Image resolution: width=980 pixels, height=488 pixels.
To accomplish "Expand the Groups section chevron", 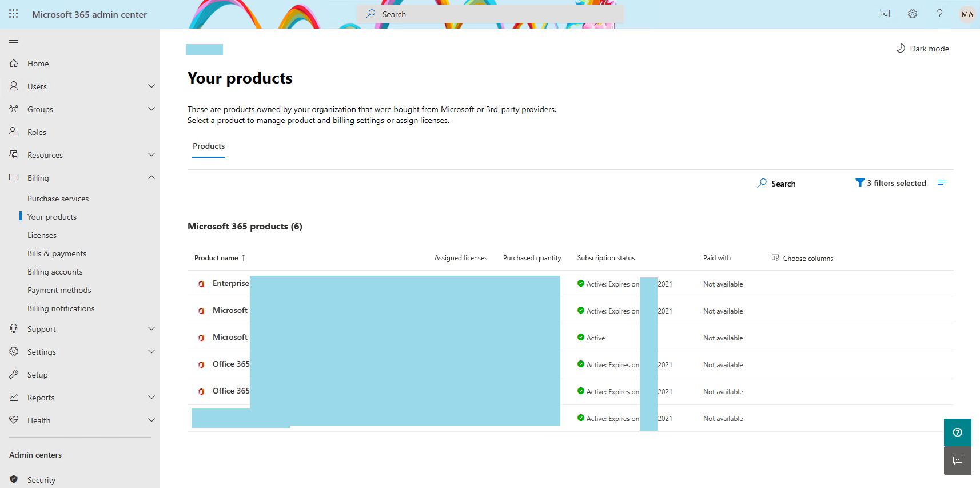I will click(x=152, y=109).
